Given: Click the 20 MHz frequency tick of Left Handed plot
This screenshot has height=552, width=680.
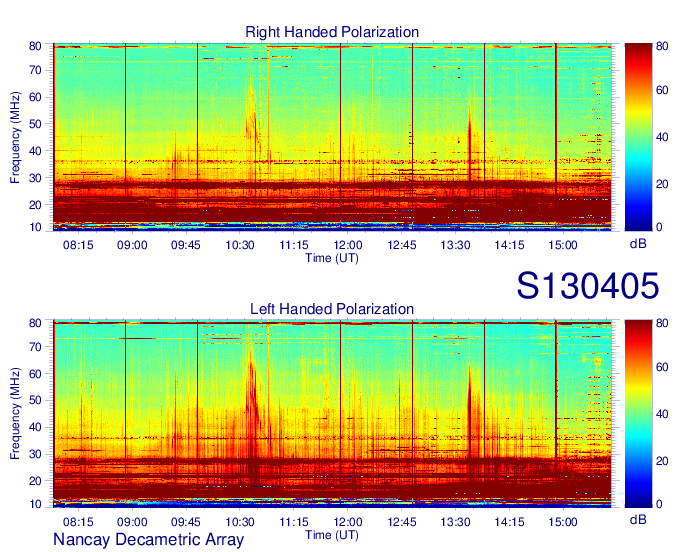Looking at the screenshot, I should (35, 481).
